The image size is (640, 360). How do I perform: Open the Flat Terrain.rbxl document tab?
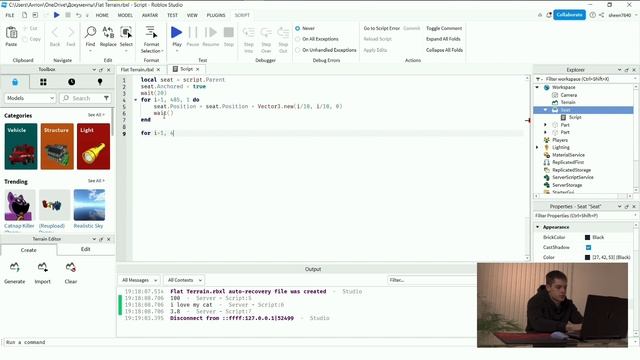[x=137, y=70]
